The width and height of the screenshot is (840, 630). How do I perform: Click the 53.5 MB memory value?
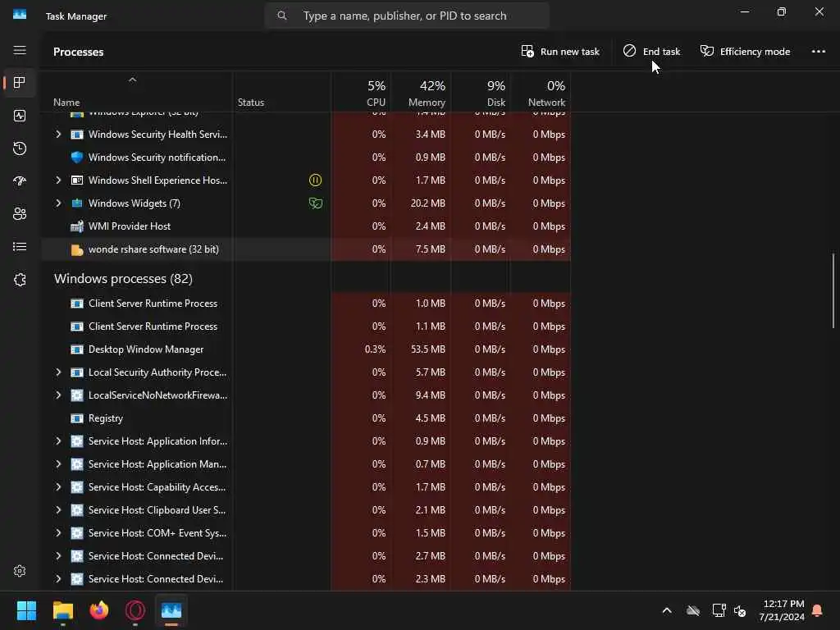[x=428, y=349]
